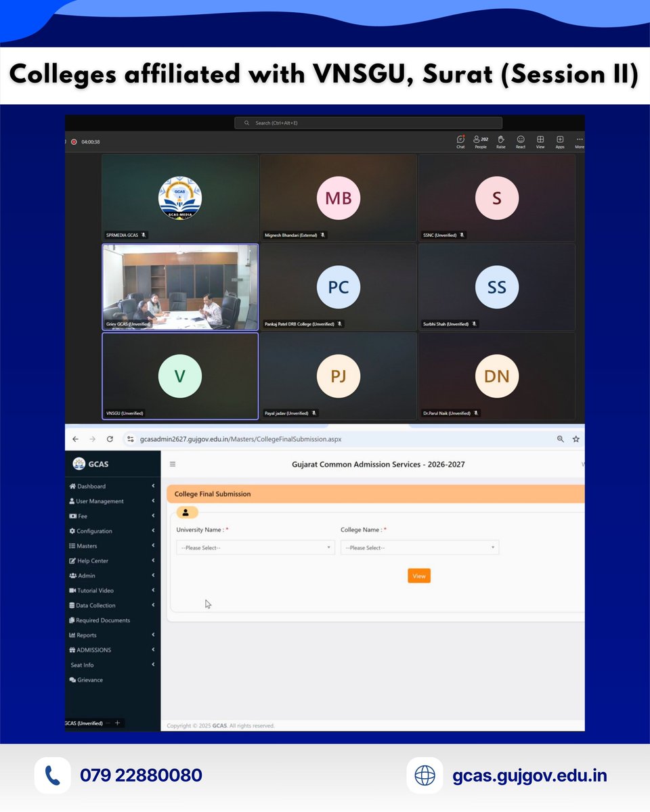
Task: Select the SSNC (Unverified) participant tile
Action: (x=497, y=198)
